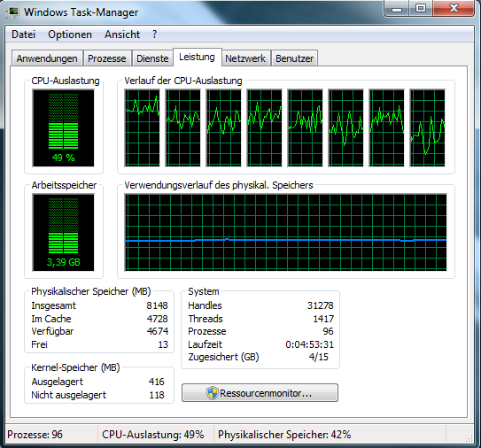This screenshot has height=448, width=481.
Task: Click the Arbeitsspeicher 3,39 GB meter
Action: pyautogui.click(x=63, y=233)
